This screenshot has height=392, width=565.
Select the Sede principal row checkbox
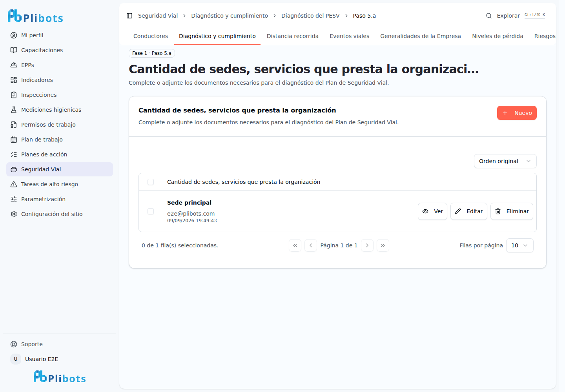coord(151,211)
